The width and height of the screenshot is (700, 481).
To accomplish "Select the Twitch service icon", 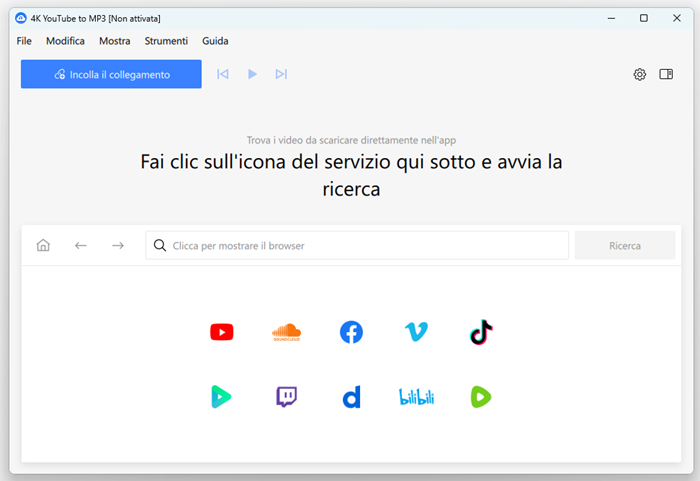I will click(x=286, y=397).
